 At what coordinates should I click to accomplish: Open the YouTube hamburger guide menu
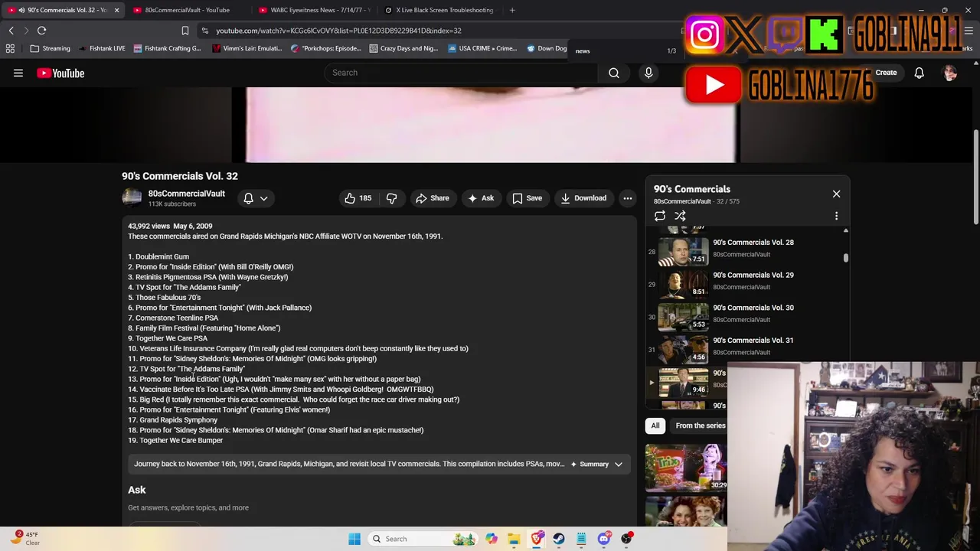tap(18, 73)
